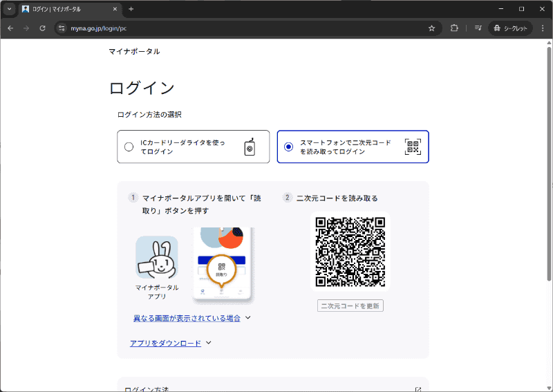This screenshot has width=553, height=392.
Task: Bookmark this page with the star icon
Action: point(431,28)
